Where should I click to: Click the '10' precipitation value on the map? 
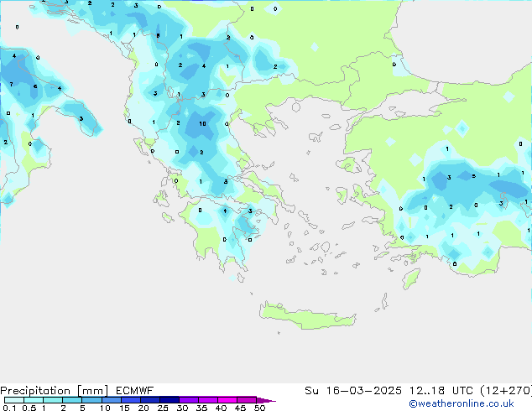(x=202, y=124)
